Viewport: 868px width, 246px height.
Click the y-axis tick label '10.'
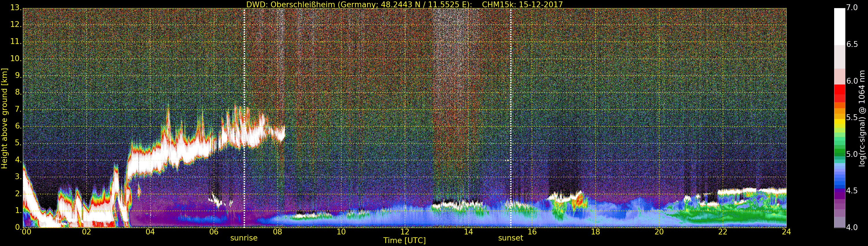tap(16, 58)
